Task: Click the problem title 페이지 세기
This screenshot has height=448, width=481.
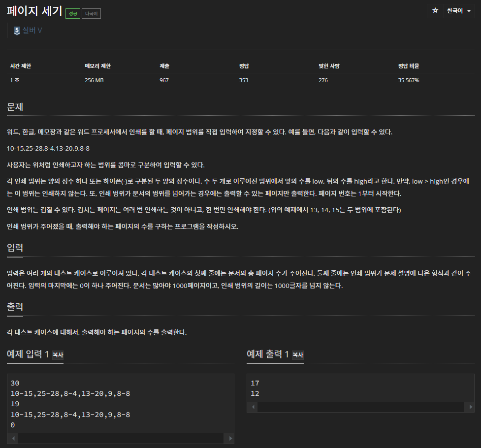Action: (34, 11)
